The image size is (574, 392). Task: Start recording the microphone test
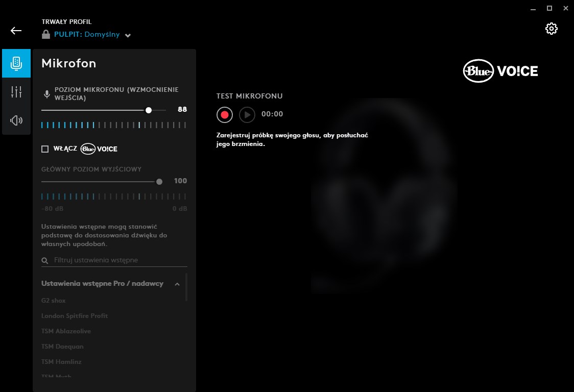coord(225,114)
